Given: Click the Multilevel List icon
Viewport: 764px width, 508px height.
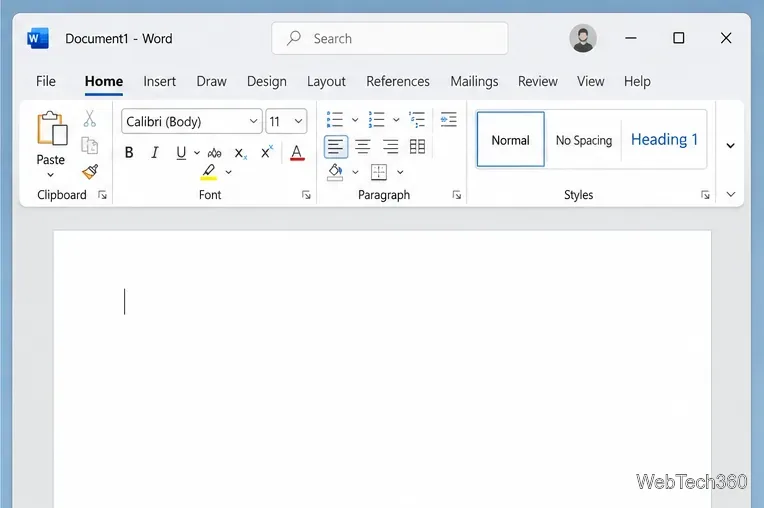Looking at the screenshot, I should click(x=417, y=119).
